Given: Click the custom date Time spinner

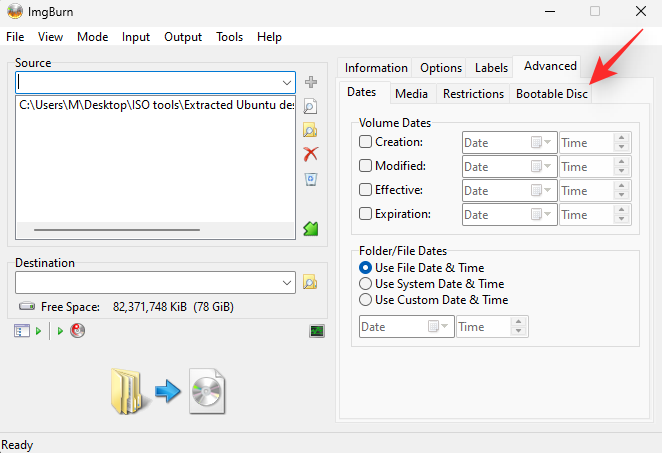Looking at the screenshot, I should click(x=518, y=326).
